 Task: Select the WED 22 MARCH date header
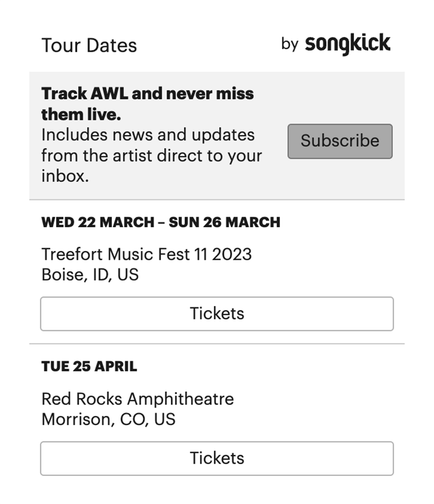(x=161, y=222)
